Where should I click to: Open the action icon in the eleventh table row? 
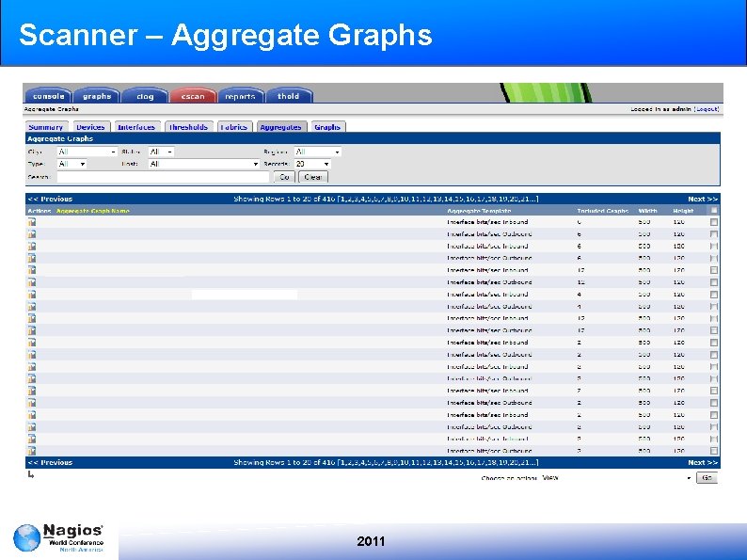click(32, 343)
